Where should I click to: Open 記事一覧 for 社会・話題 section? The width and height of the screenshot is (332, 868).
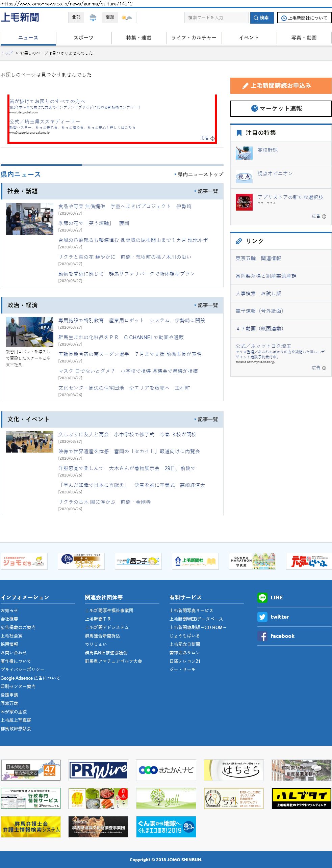coord(206,191)
